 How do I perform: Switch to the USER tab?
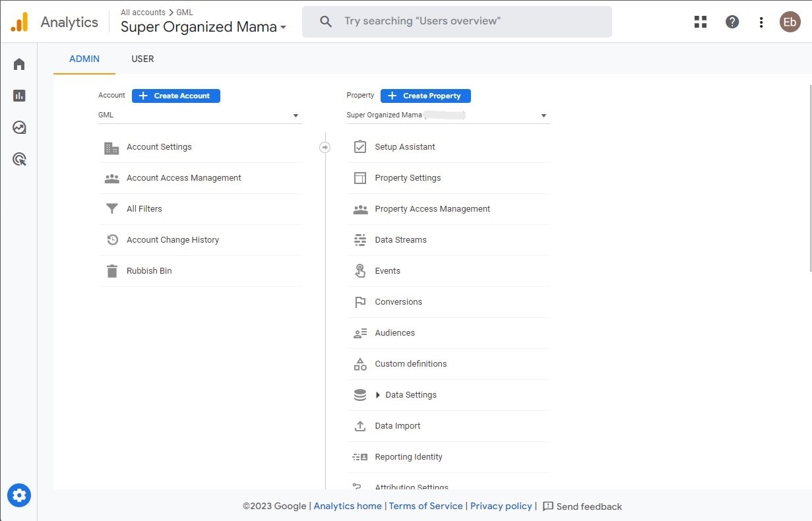[142, 59]
